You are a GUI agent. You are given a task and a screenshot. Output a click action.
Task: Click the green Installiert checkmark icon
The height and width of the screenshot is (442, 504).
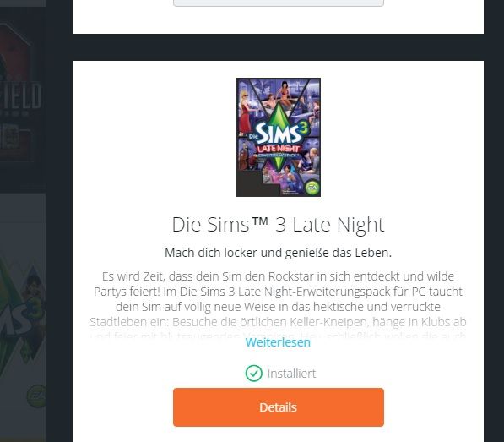tap(253, 374)
